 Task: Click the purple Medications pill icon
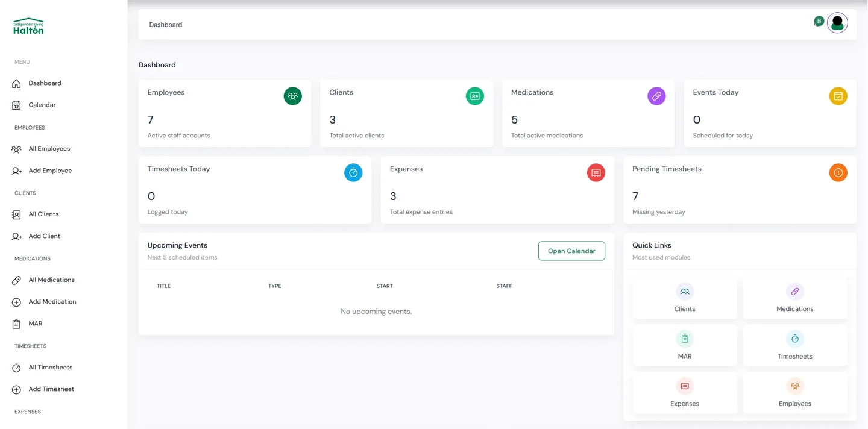tap(656, 96)
